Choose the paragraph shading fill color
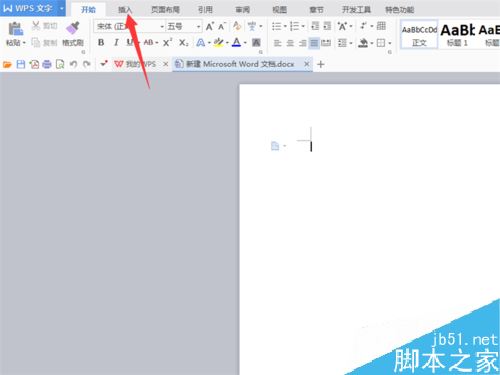 [x=363, y=43]
